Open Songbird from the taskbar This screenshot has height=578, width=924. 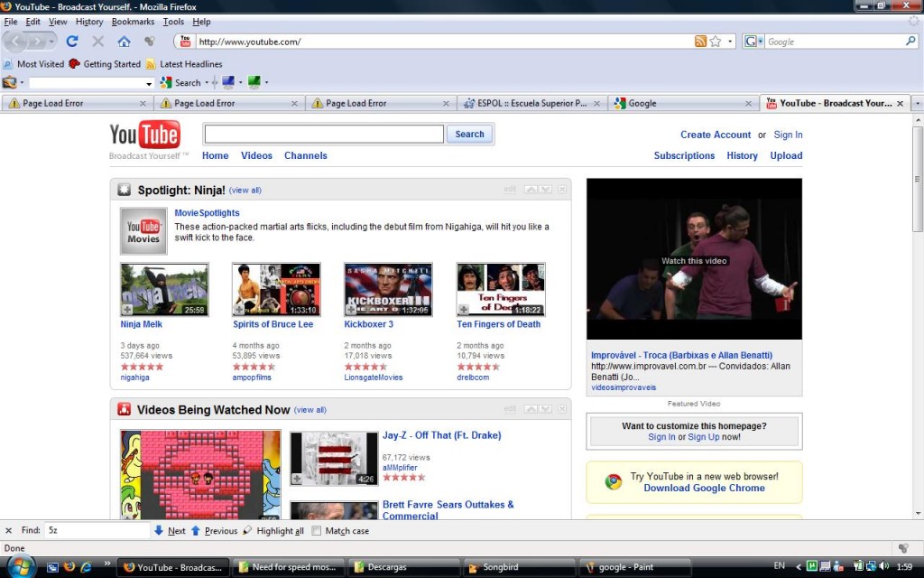519,567
